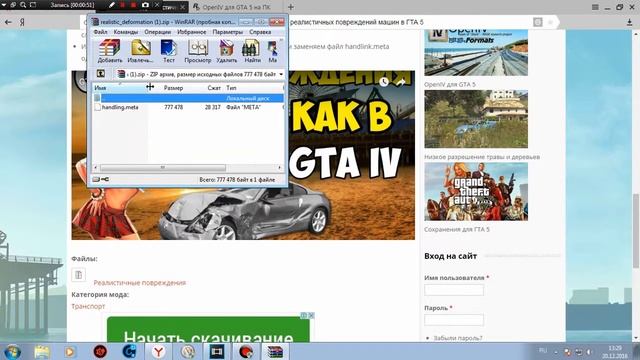Open the Транспорт category link
The width and height of the screenshot is (640, 360).
click(88, 306)
